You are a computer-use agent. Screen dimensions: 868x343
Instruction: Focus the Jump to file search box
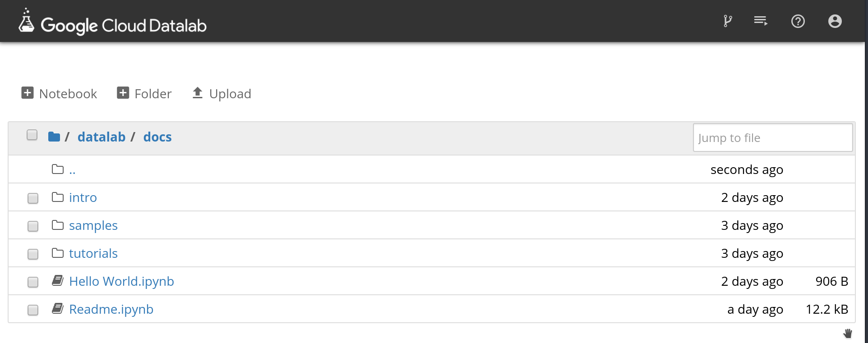(772, 138)
